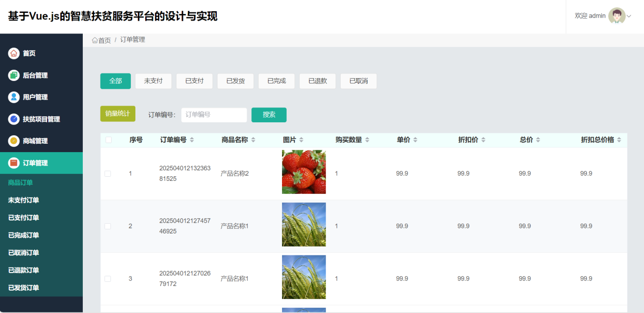This screenshot has height=313, width=644.
Task: Sort by 单价 column arrows
Action: pyautogui.click(x=415, y=140)
